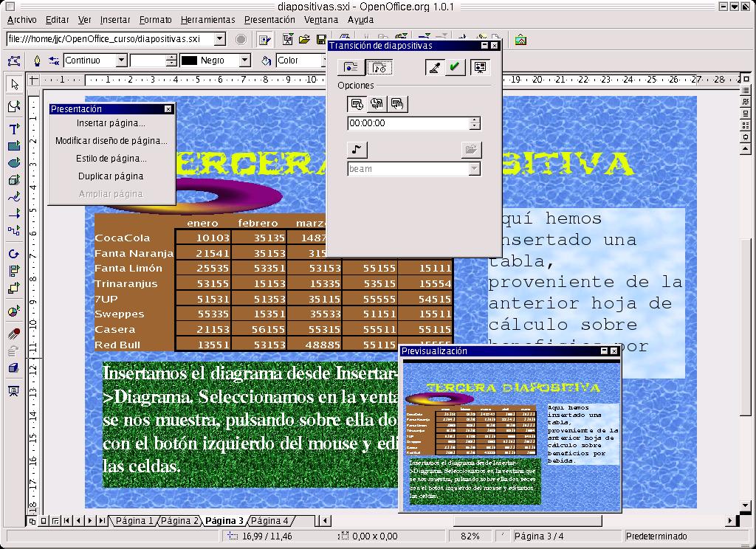This screenshot has height=549, width=756.
Task: Click Edit Points icon on object bar
Action: click(x=14, y=61)
